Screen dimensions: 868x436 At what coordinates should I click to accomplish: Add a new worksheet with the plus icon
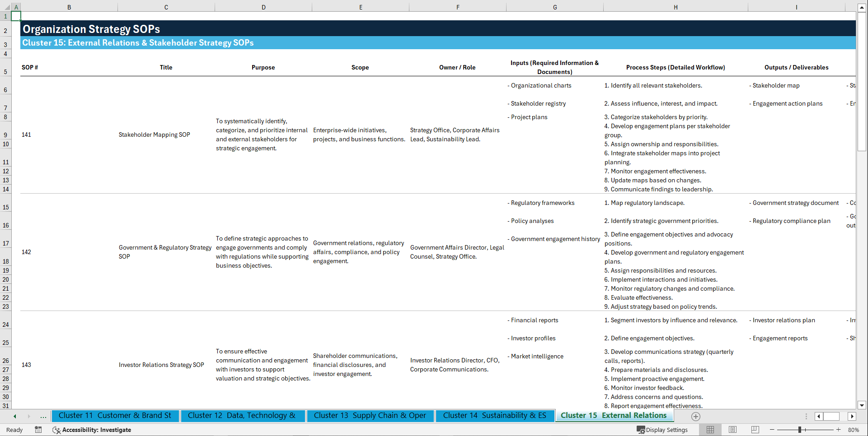[x=696, y=417]
